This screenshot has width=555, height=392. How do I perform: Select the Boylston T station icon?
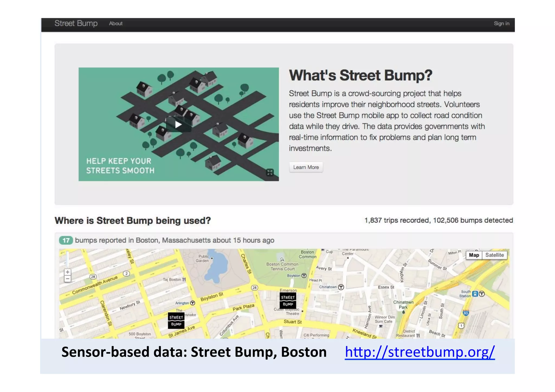304,276
